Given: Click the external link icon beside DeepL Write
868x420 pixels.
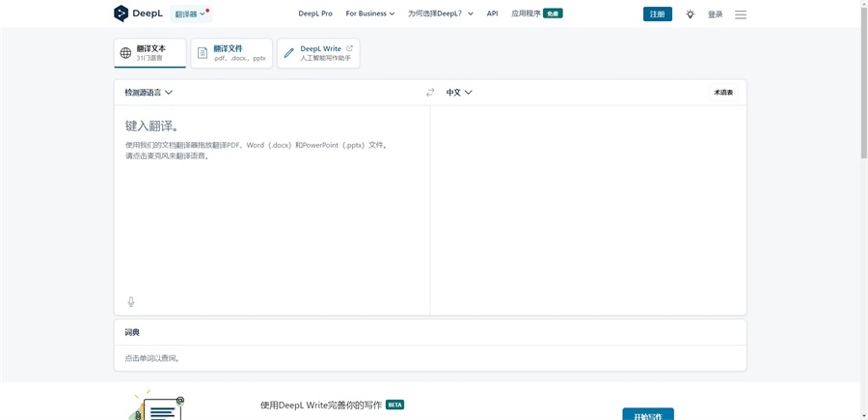Looking at the screenshot, I should click(349, 48).
